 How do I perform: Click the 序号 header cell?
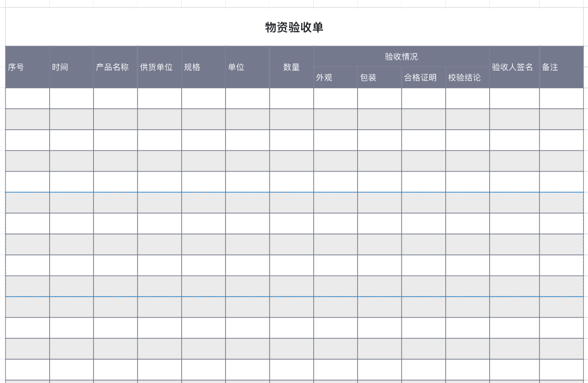(x=27, y=67)
